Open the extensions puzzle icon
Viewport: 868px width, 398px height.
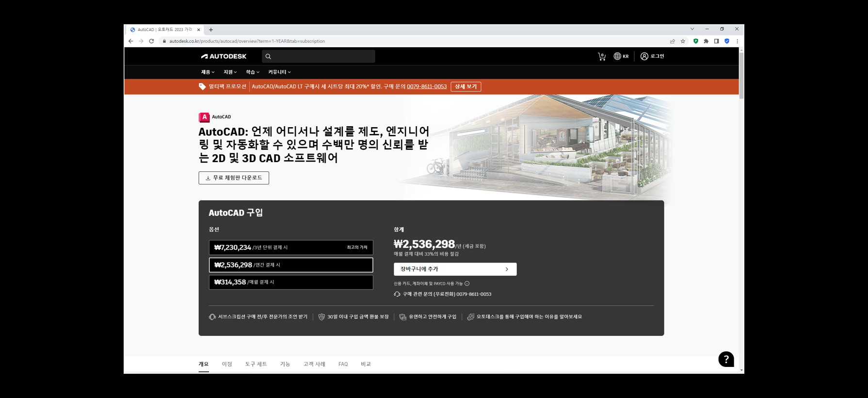point(706,41)
